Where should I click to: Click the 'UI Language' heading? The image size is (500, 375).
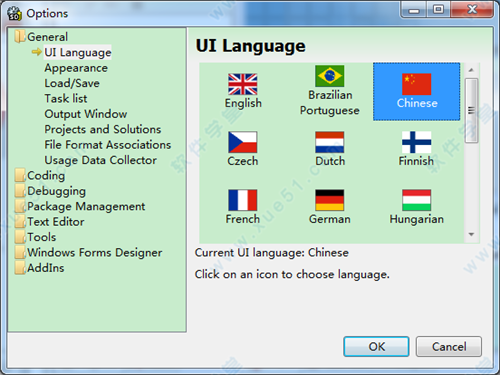(x=250, y=46)
